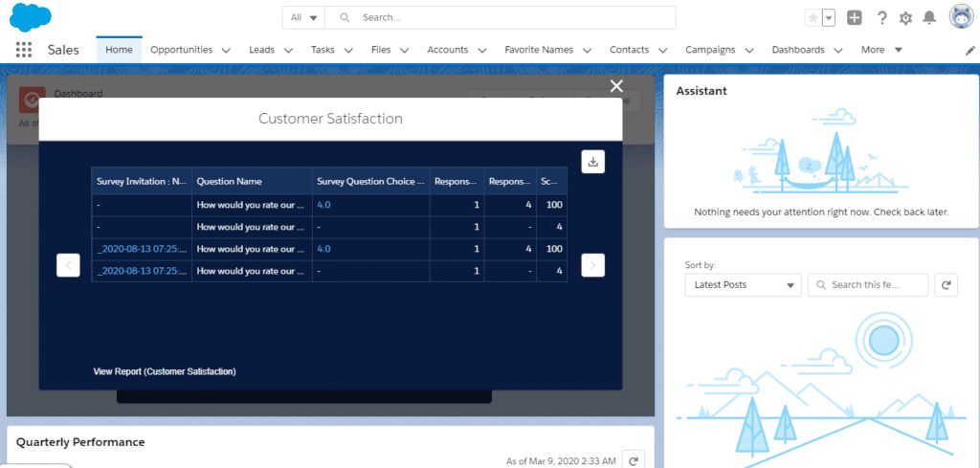
Task: Go to next dashboard component arrow
Action: pos(593,265)
